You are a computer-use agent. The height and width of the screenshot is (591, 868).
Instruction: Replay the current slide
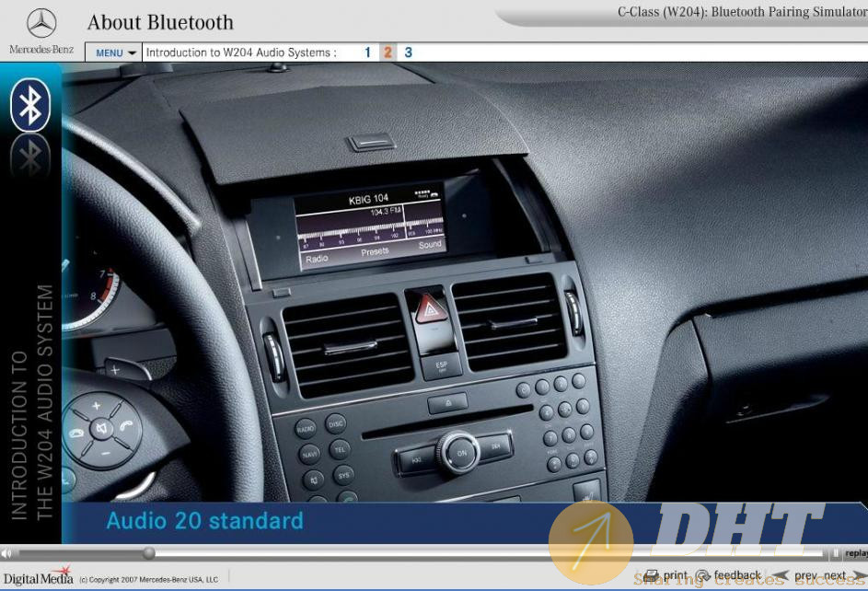pos(856,553)
